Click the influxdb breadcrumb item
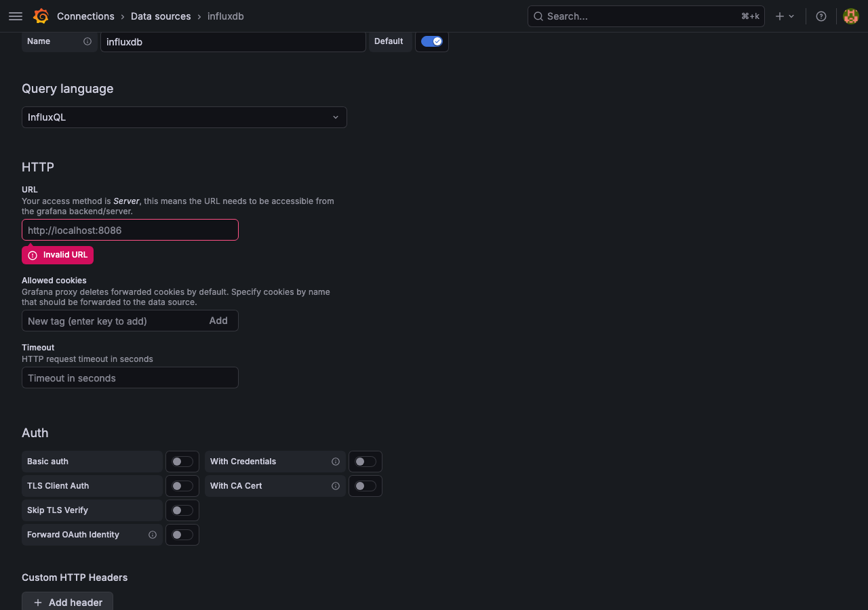The width and height of the screenshot is (868, 610). tap(226, 16)
